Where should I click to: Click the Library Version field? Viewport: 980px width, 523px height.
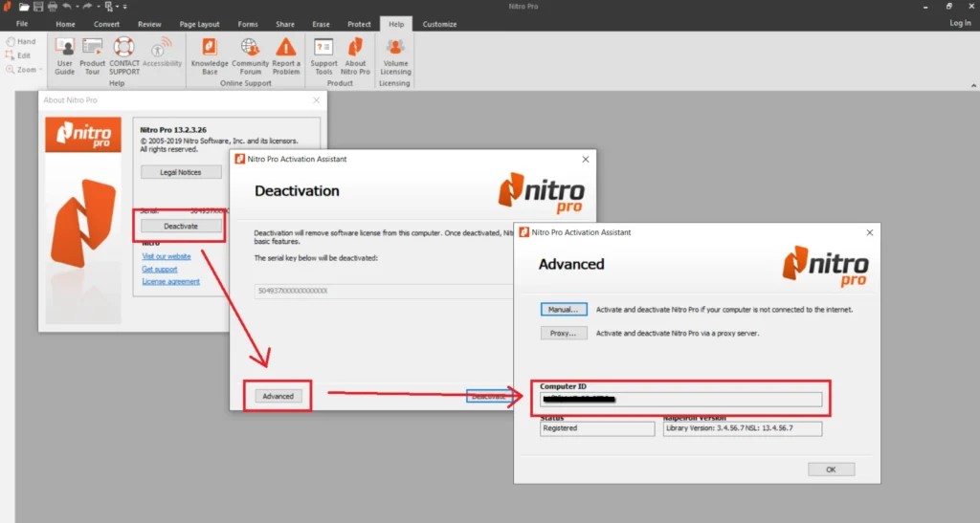point(743,428)
